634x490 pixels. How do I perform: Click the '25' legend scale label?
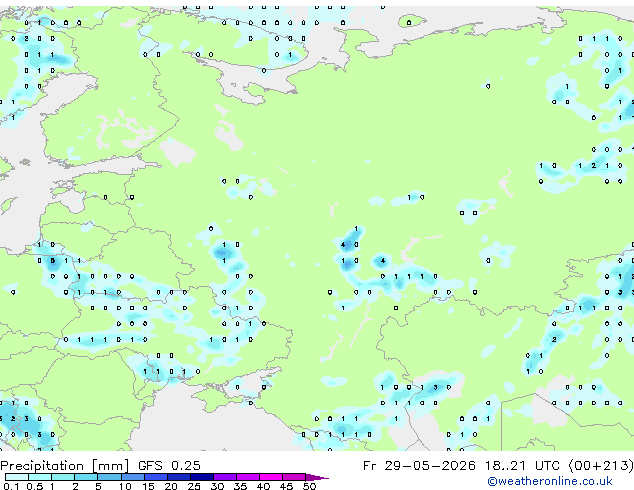click(194, 486)
